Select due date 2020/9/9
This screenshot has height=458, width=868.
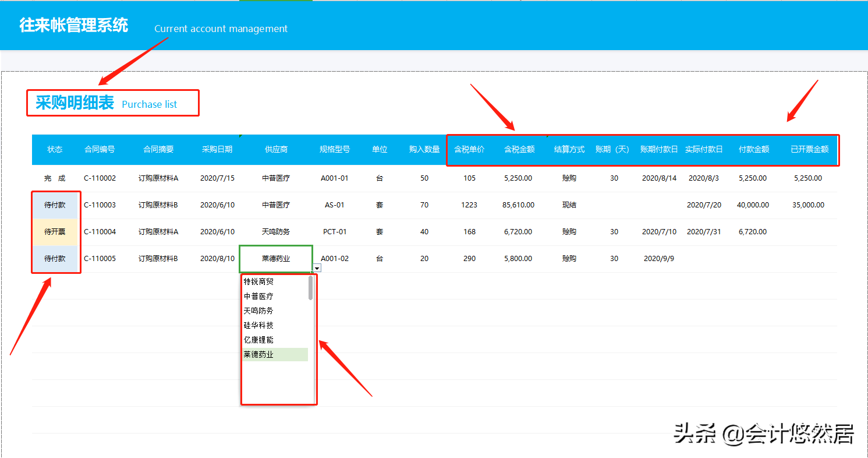[659, 259]
